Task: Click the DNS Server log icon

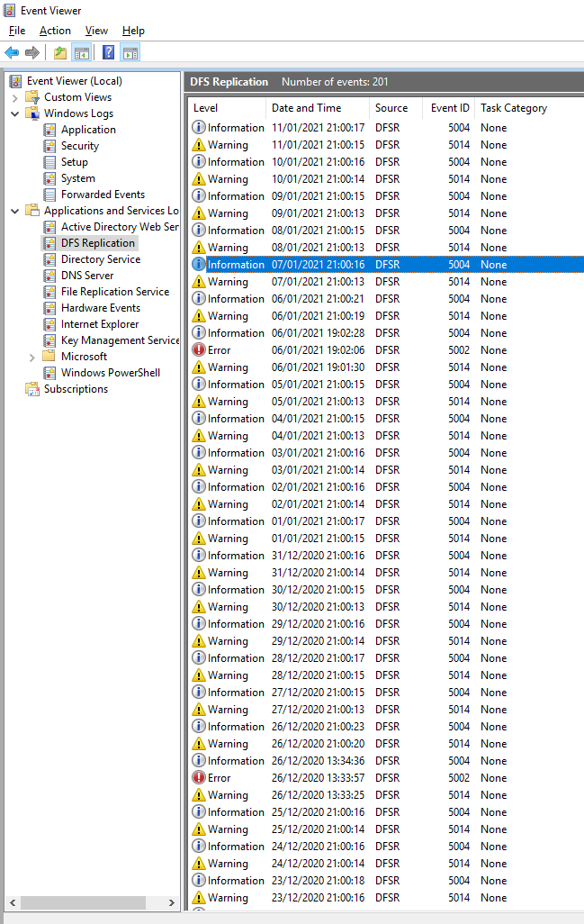Action: pos(50,276)
